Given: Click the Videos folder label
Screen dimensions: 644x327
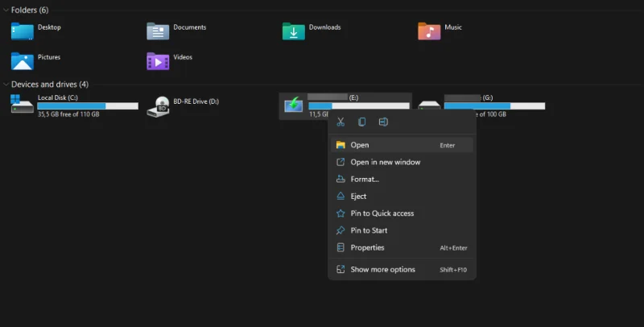Looking at the screenshot, I should pos(183,57).
